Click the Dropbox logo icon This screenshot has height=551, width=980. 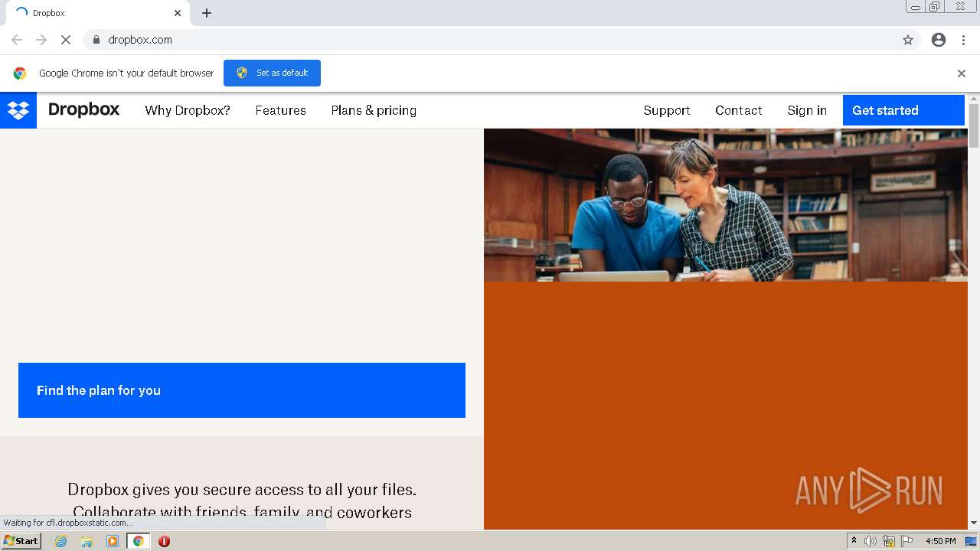[18, 110]
